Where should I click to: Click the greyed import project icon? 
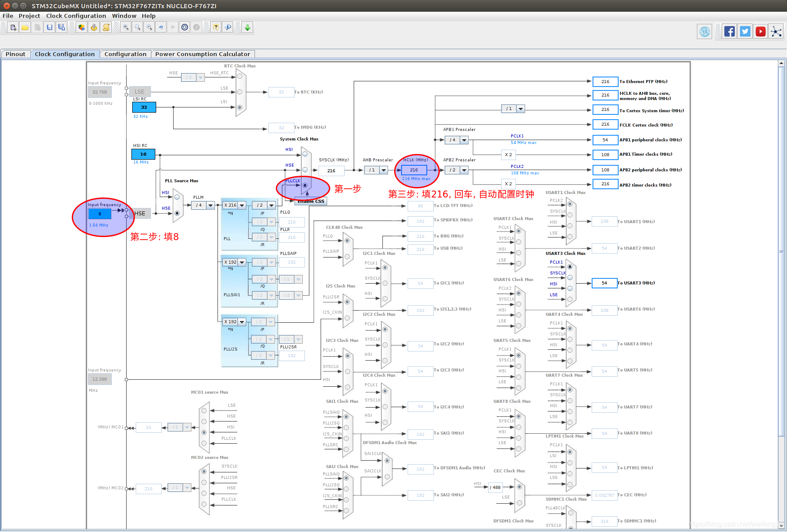tap(38, 27)
